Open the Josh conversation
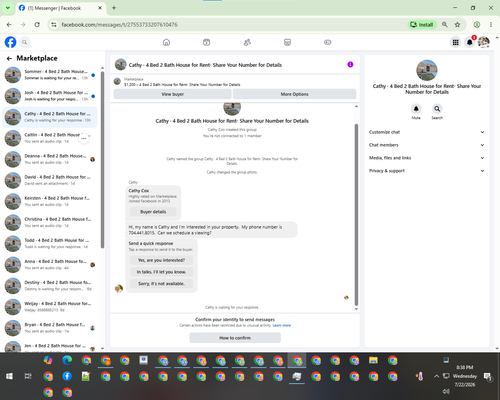 click(x=50, y=96)
